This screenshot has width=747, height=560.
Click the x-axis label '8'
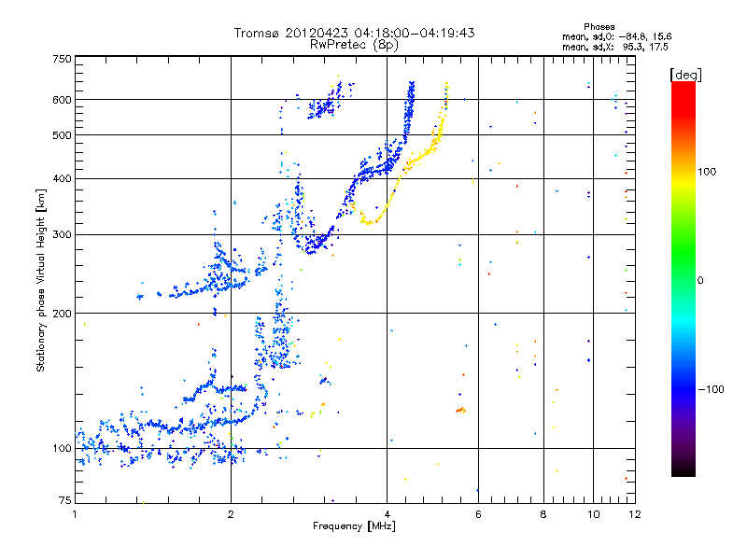pyautogui.click(x=543, y=514)
